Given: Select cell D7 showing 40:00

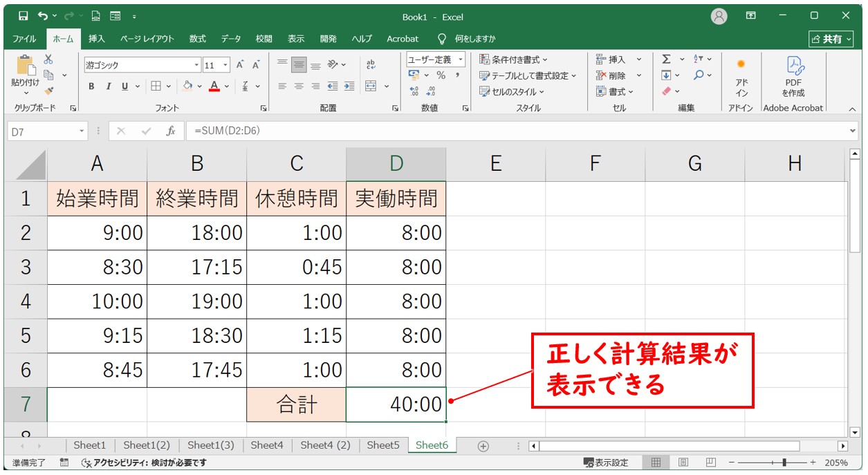Looking at the screenshot, I should coord(396,404).
